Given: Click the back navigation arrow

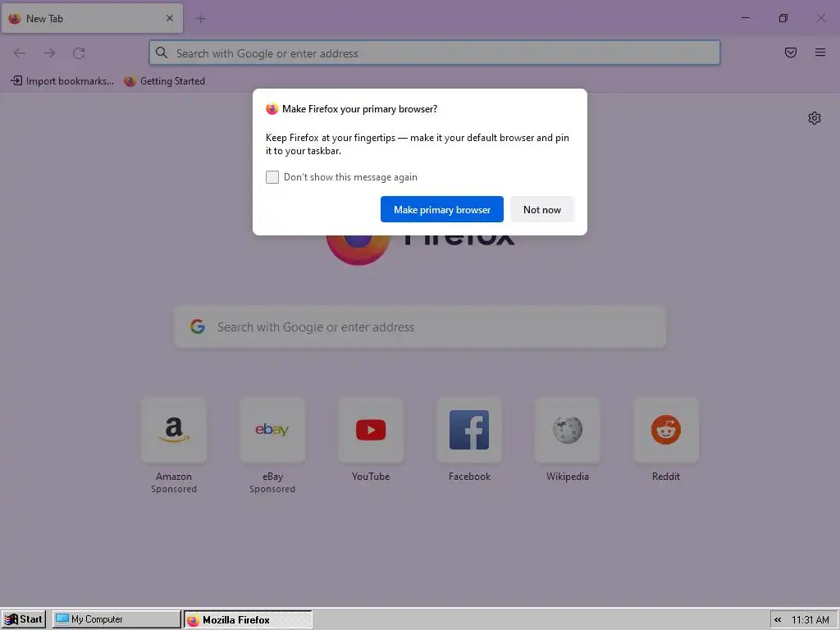Looking at the screenshot, I should pos(20,53).
